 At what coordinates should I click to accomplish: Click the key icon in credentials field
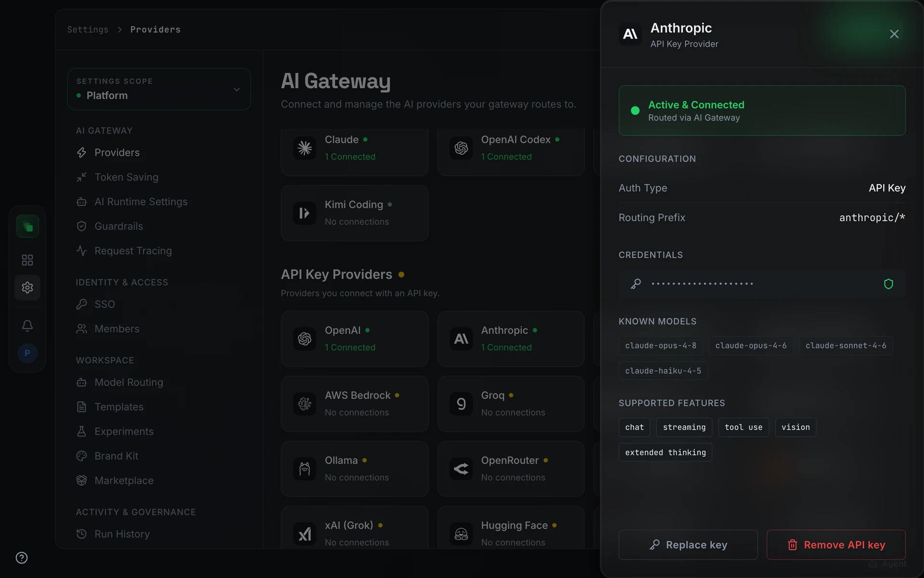tap(636, 284)
